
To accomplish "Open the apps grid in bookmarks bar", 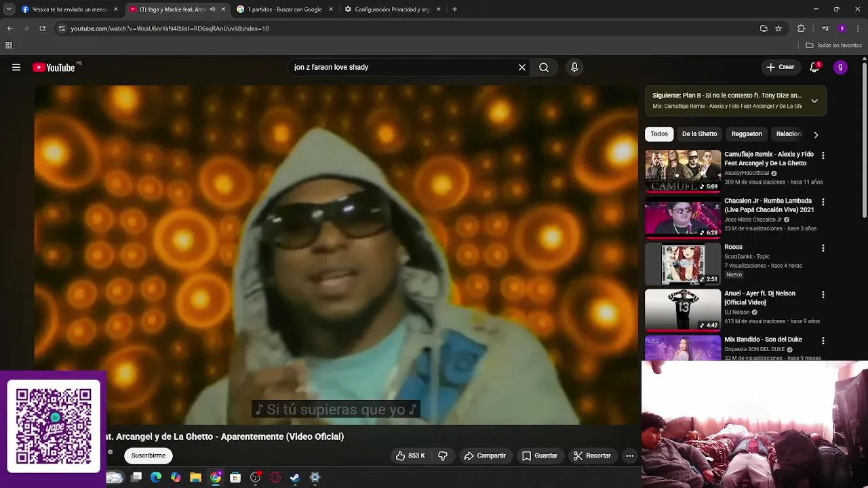I will coord(9,45).
